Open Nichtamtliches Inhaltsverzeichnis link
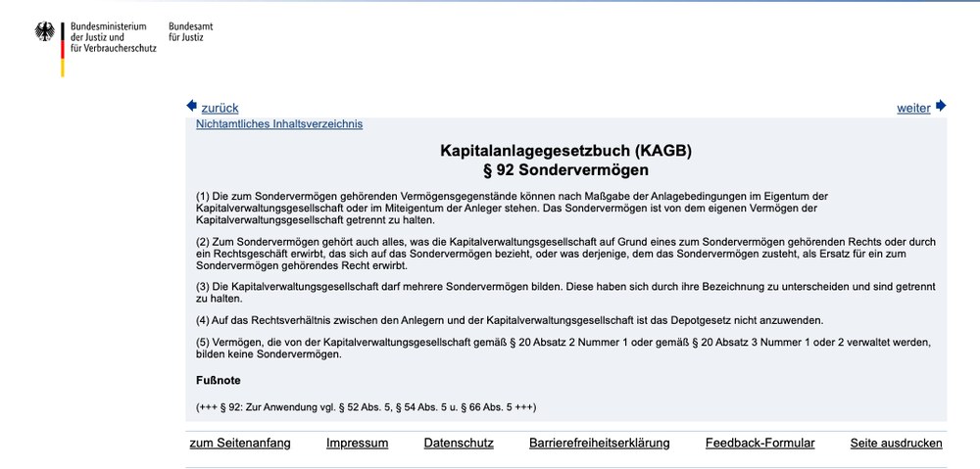Image resolution: width=980 pixels, height=469 pixels. pyautogui.click(x=278, y=123)
